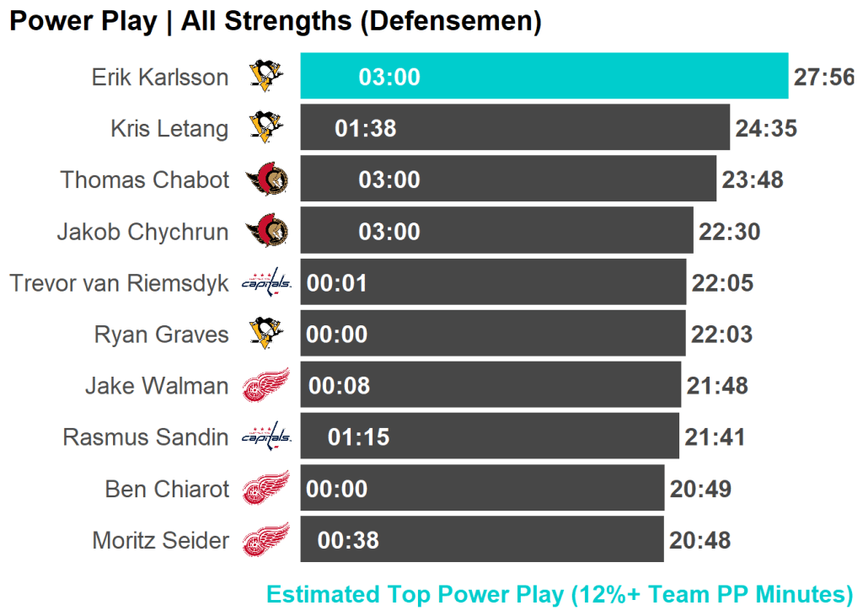Click the Capitals logo beside Trevor van Riemsdyk
The image size is (863, 616).
coord(266,282)
